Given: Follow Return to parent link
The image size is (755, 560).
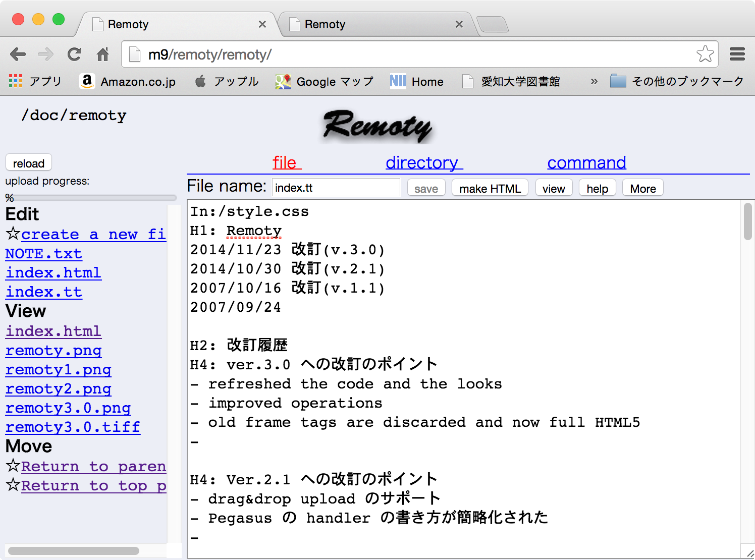Looking at the screenshot, I should [x=93, y=466].
